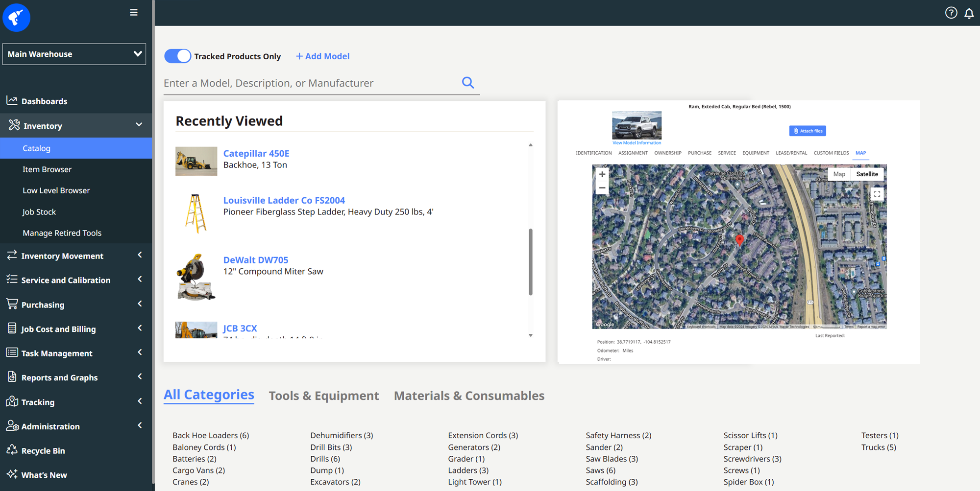This screenshot has width=980, height=491.
Task: Click the map zoom out minus button
Action: 602,188
